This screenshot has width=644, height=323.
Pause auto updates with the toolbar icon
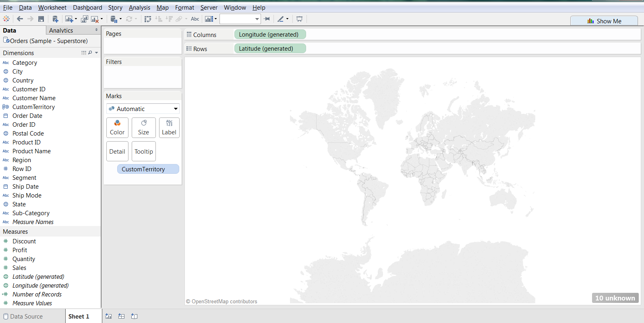point(114,19)
